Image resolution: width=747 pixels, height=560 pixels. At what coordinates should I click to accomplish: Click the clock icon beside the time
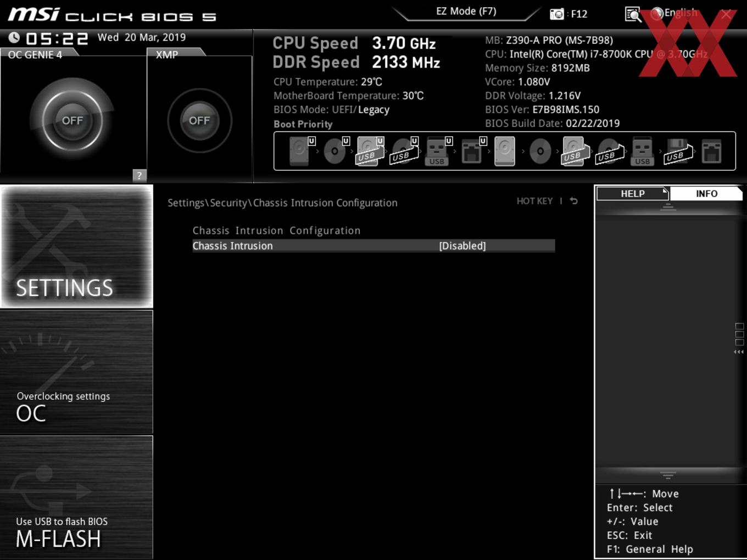(x=14, y=37)
